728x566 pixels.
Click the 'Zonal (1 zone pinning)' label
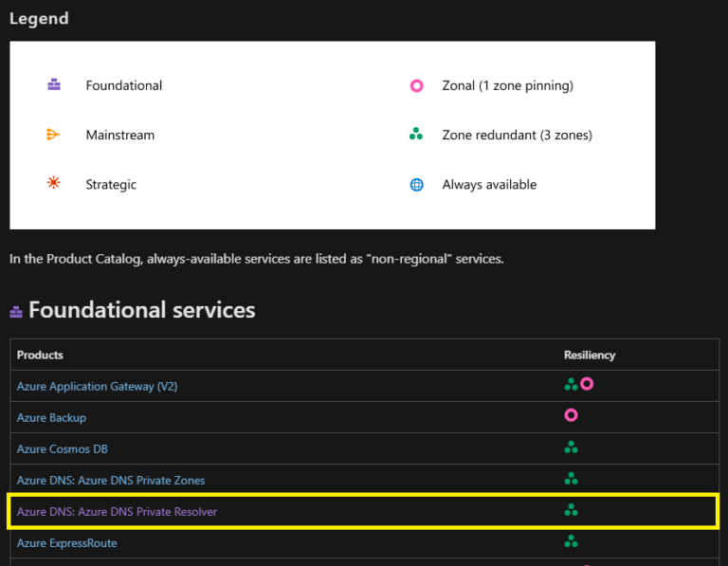tap(508, 86)
